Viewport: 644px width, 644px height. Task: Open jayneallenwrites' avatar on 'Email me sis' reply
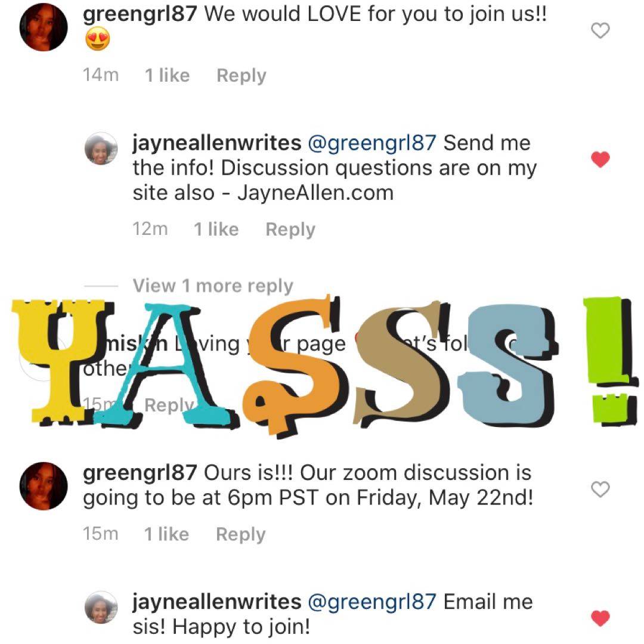[101, 607]
